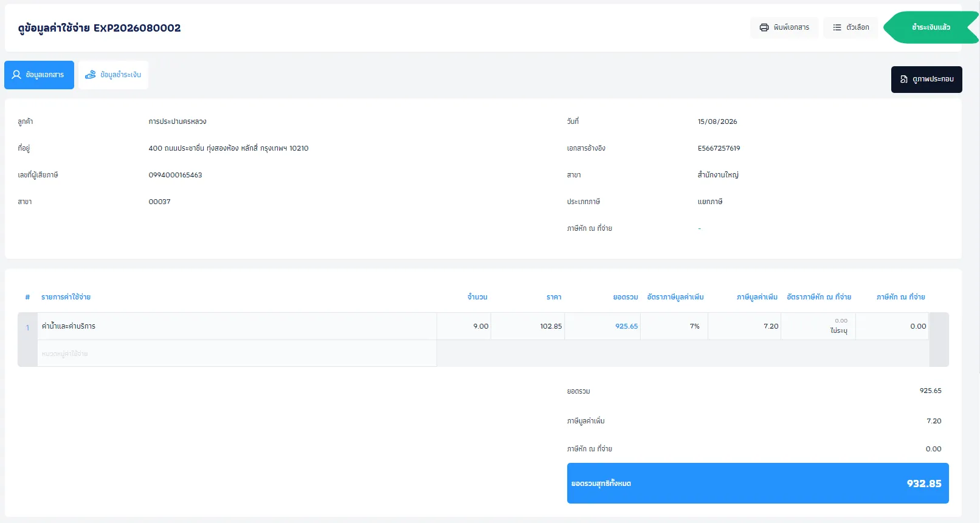Select the ข้อมูลเอกสาร tab
Screen dimensions: 980x523
pos(39,75)
